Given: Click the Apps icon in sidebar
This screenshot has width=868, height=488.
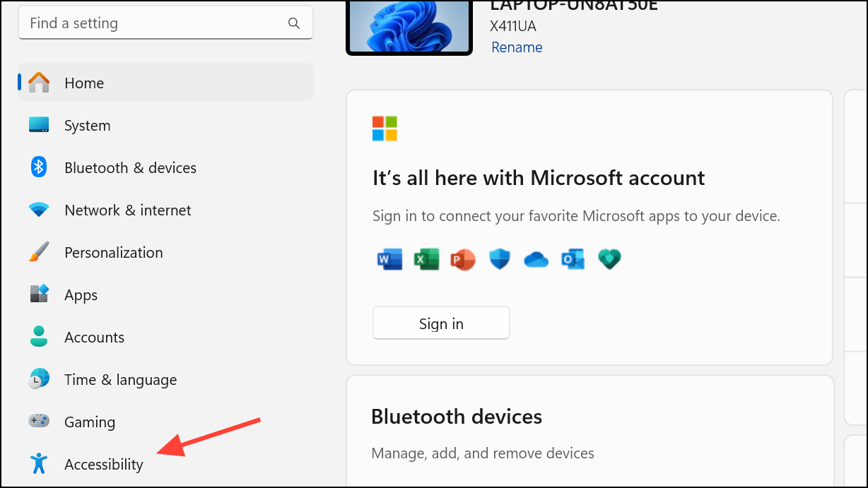Looking at the screenshot, I should [39, 294].
